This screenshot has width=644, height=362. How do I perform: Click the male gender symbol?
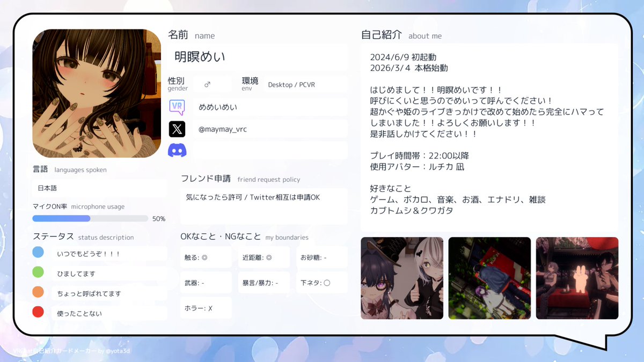click(207, 83)
